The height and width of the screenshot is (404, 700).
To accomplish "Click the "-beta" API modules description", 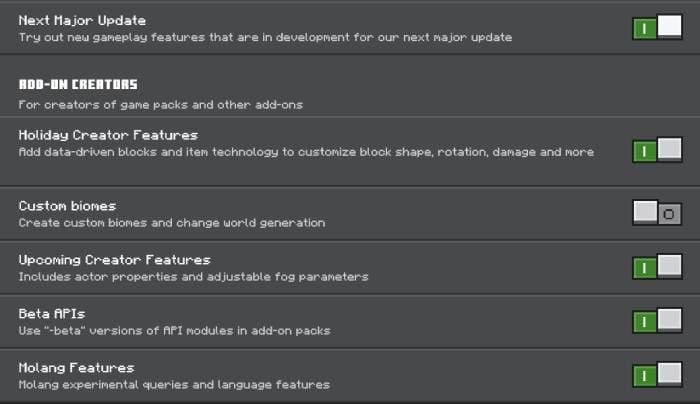I will [174, 331].
